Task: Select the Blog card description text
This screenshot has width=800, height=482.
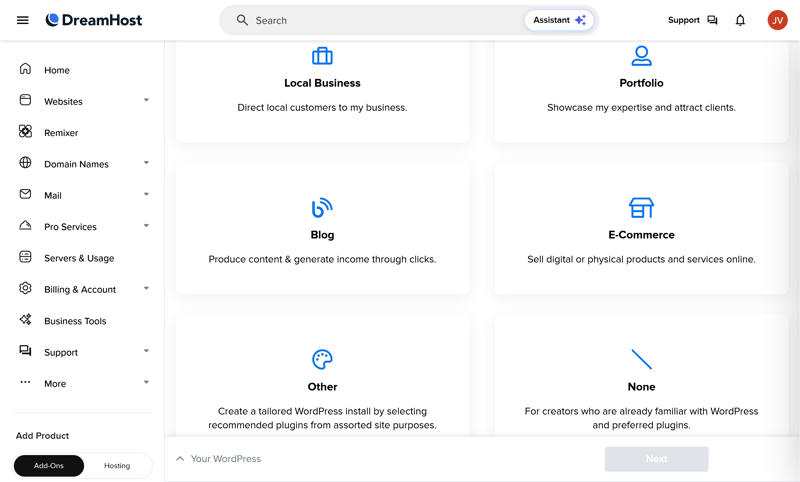Action: coord(322,259)
